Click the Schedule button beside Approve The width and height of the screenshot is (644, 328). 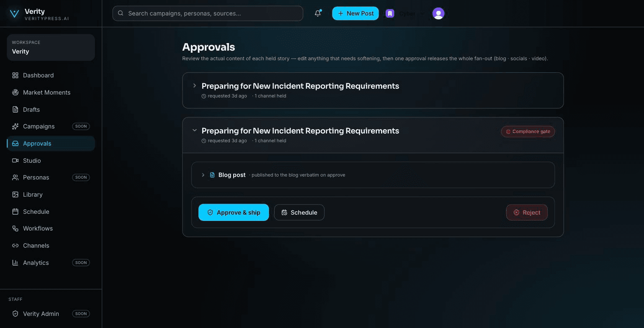299,213
